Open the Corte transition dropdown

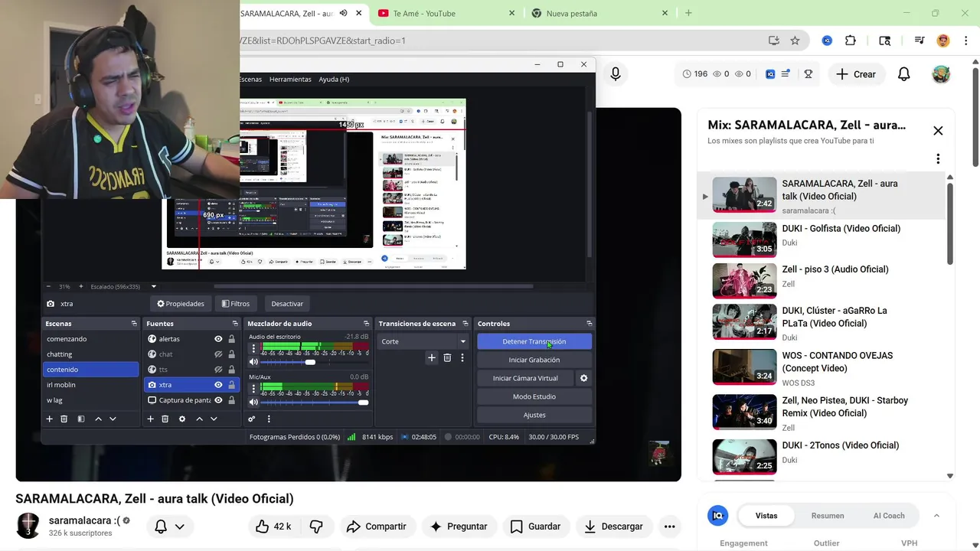pyautogui.click(x=423, y=341)
